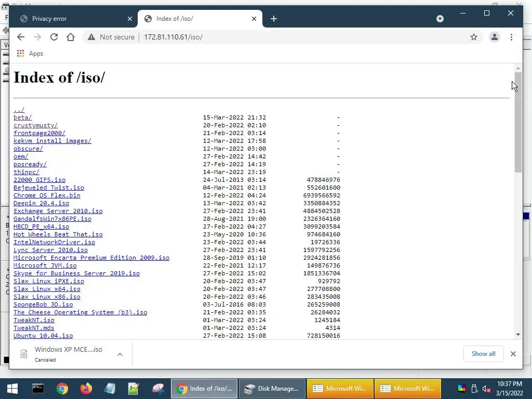
Task: Download Slax_Linux_x64.iso
Action: tap(47, 289)
